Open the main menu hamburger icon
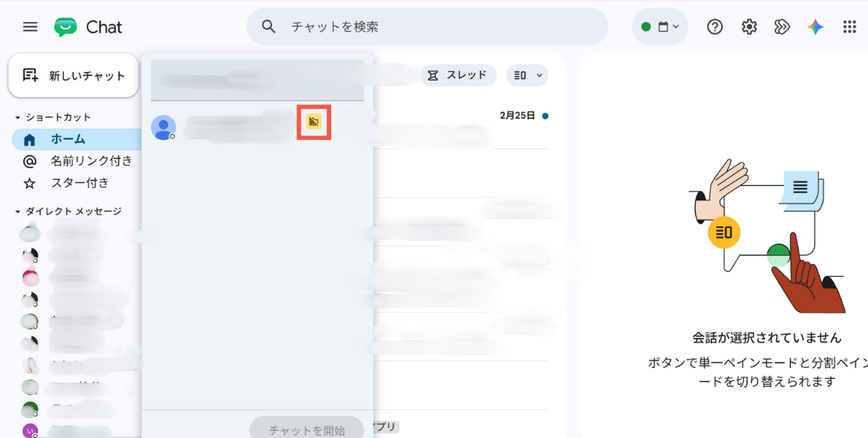868x438 pixels. coord(30,27)
